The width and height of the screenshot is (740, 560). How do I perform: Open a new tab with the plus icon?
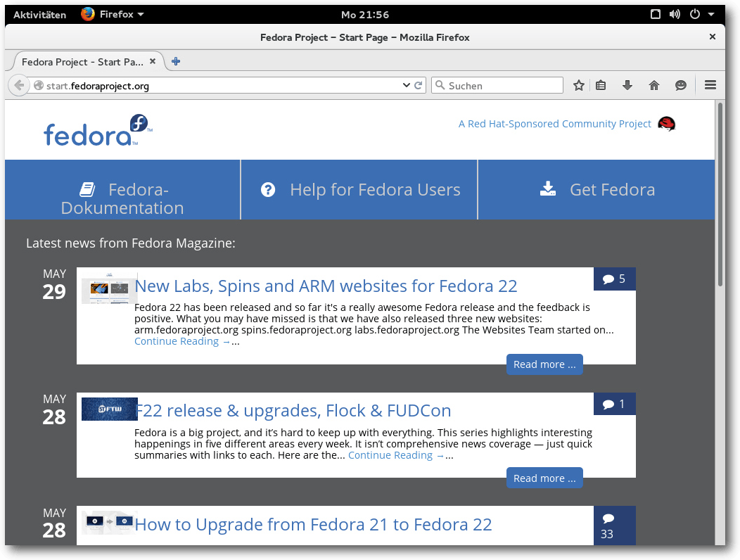tap(176, 61)
